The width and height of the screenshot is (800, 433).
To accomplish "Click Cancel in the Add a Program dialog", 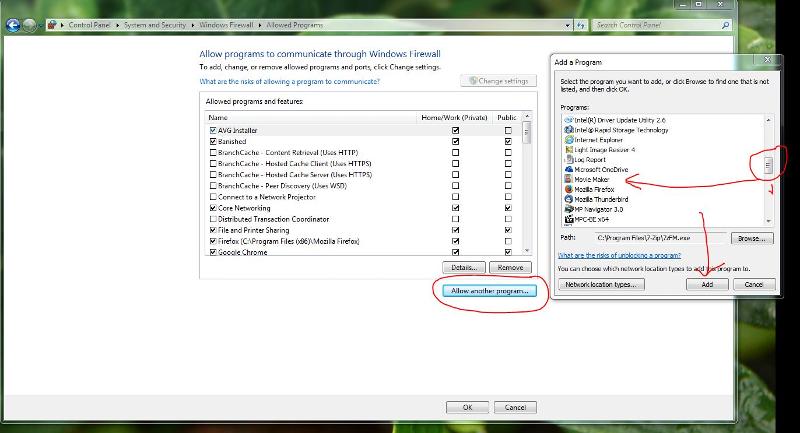I will 754,285.
